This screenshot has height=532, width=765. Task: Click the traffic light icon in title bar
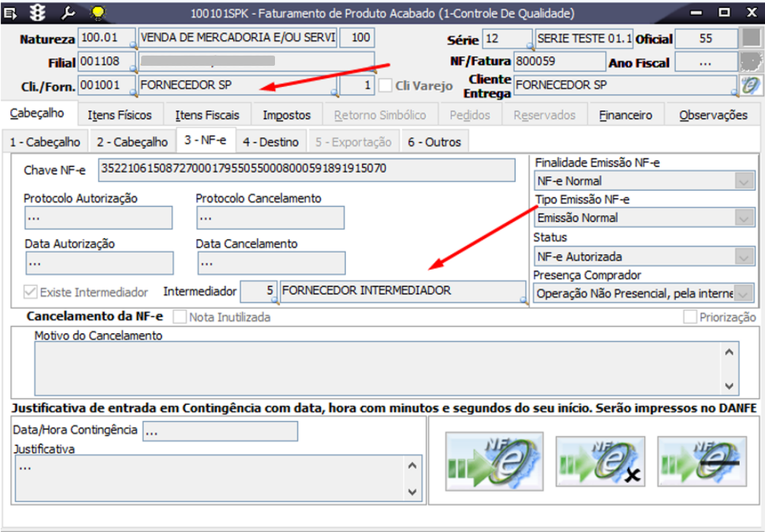(x=37, y=13)
